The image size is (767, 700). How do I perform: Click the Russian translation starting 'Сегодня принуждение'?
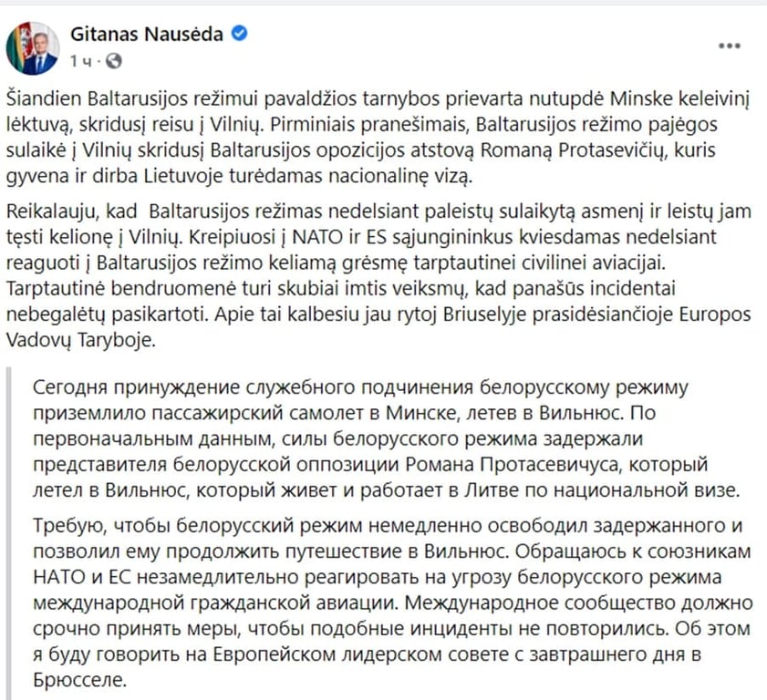pyautogui.click(x=387, y=438)
